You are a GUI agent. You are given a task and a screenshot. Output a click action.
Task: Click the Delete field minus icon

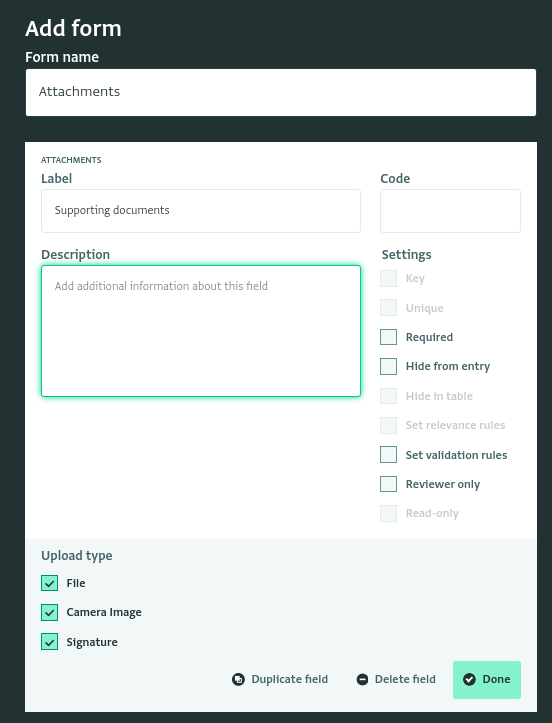click(362, 679)
